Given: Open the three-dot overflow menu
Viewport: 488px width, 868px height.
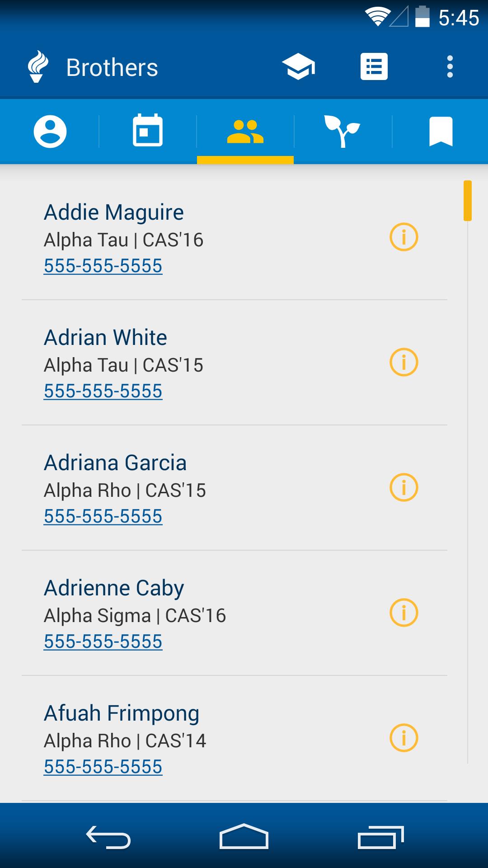Looking at the screenshot, I should point(450,67).
